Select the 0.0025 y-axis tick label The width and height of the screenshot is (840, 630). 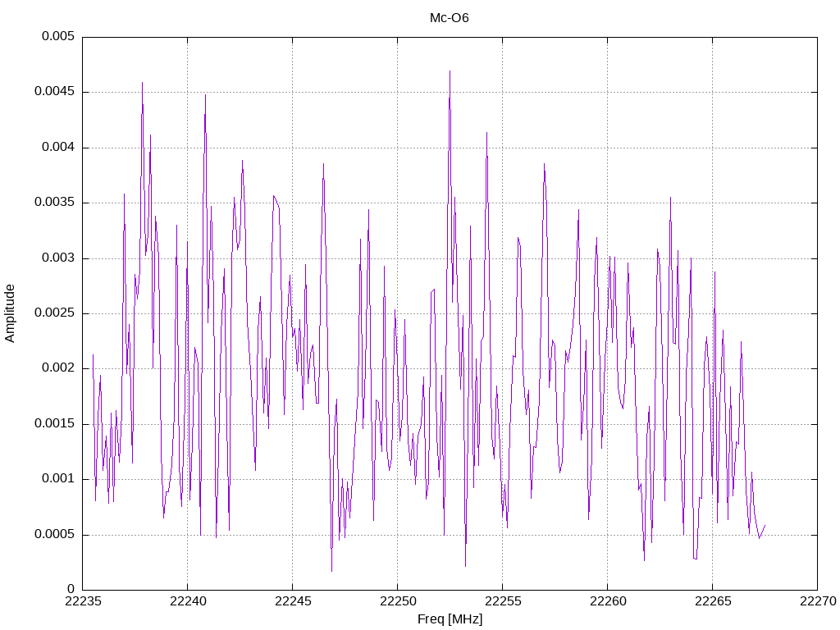point(54,313)
